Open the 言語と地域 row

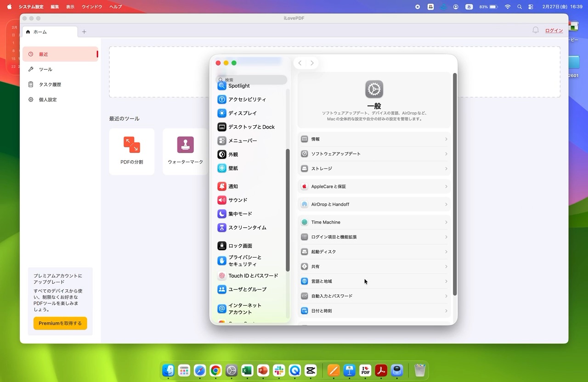coord(374,281)
